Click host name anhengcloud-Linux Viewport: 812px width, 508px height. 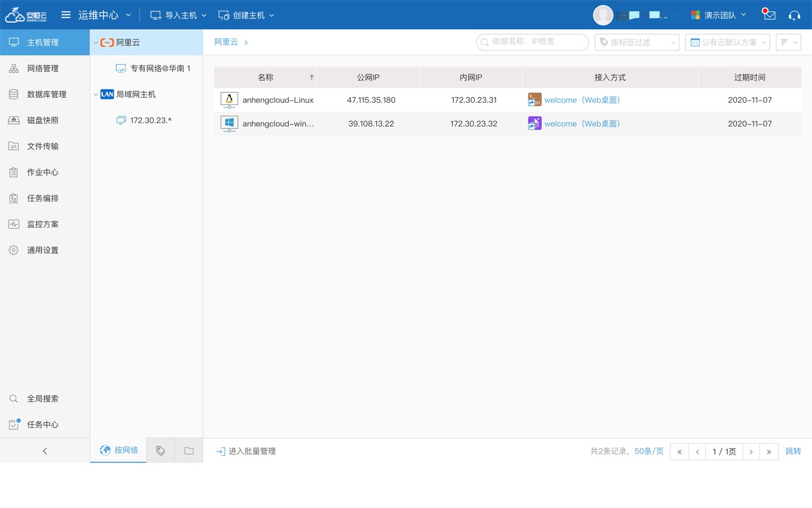278,100
